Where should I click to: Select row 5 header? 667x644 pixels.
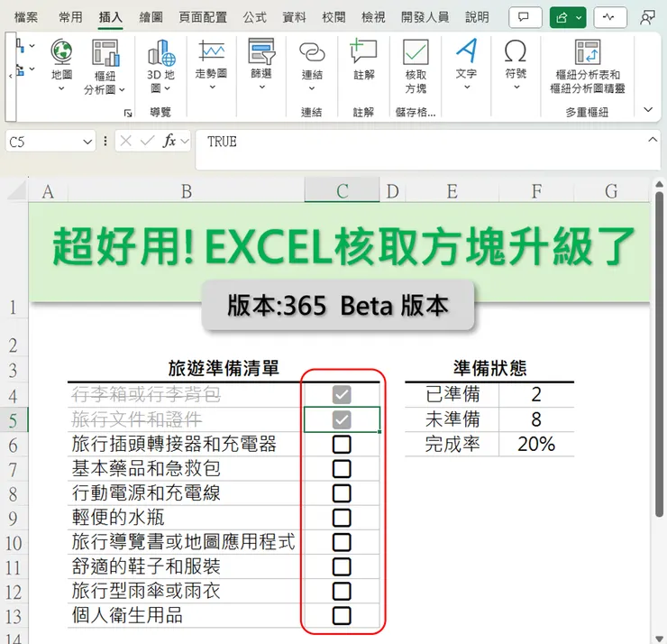[14, 420]
